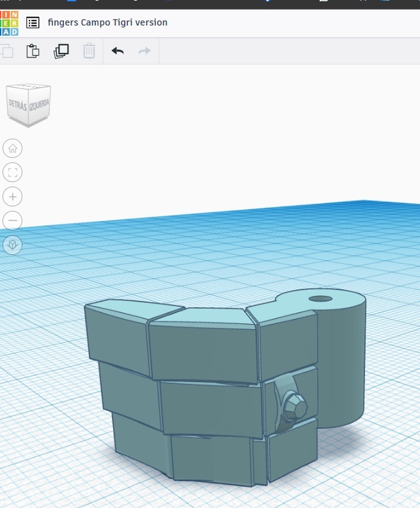Click the Delete trash icon
420x508 pixels.
89,51
